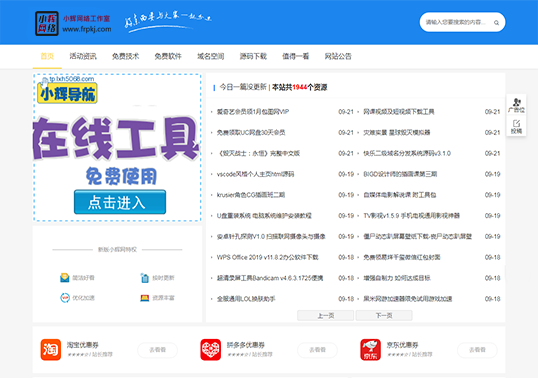538x378 pixels.
Task: Open the 免费领取UC网盘30天会员 article
Action: 251,132
